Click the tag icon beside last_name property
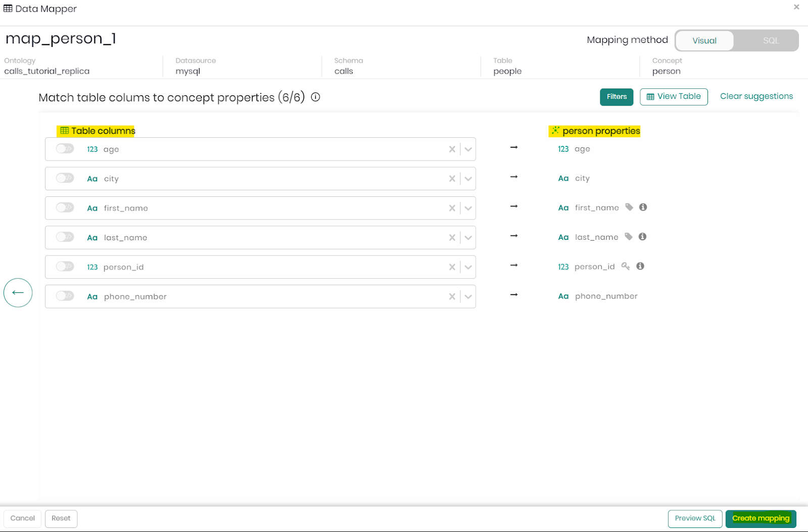This screenshot has height=532, width=808. [629, 237]
